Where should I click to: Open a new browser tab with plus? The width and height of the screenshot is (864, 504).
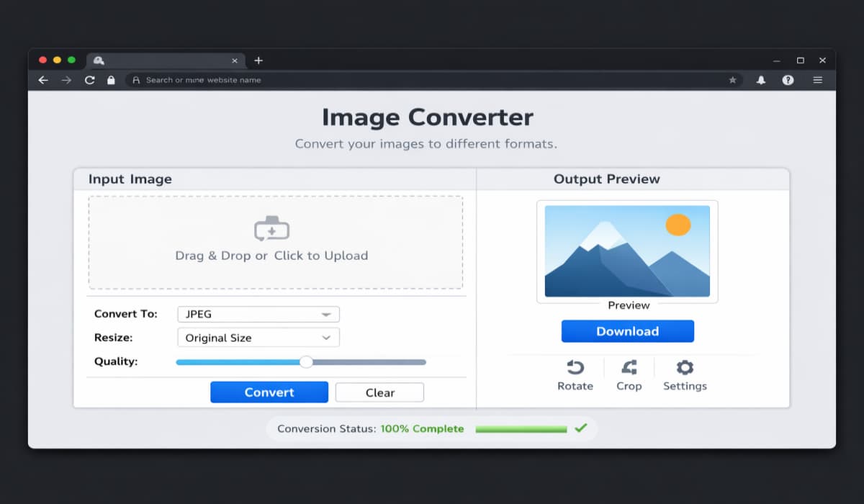coord(258,60)
